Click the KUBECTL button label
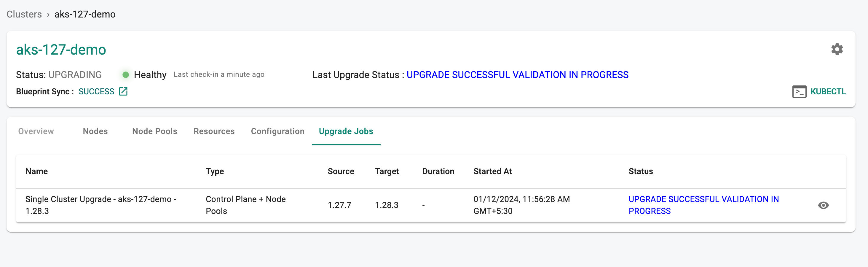This screenshot has height=267, width=868. [828, 92]
